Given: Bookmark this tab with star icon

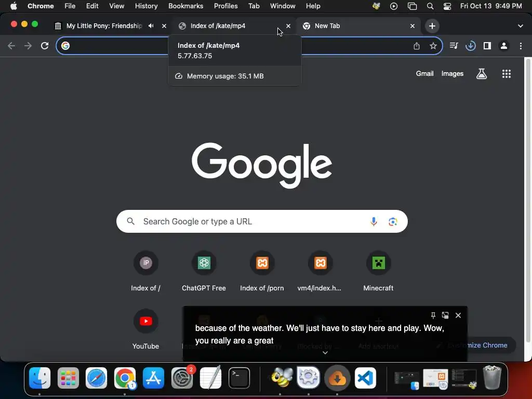Looking at the screenshot, I should click(x=433, y=46).
